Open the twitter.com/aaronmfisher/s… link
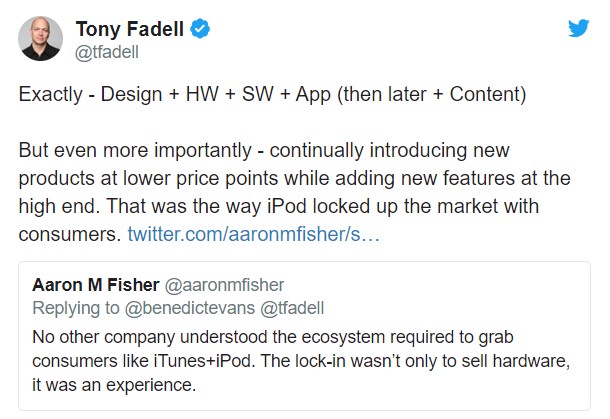Screen dimensions: 610x419 pos(252,234)
